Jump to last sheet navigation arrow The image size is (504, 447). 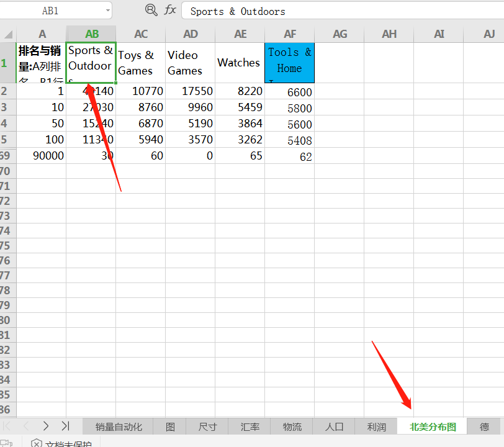pyautogui.click(x=65, y=426)
